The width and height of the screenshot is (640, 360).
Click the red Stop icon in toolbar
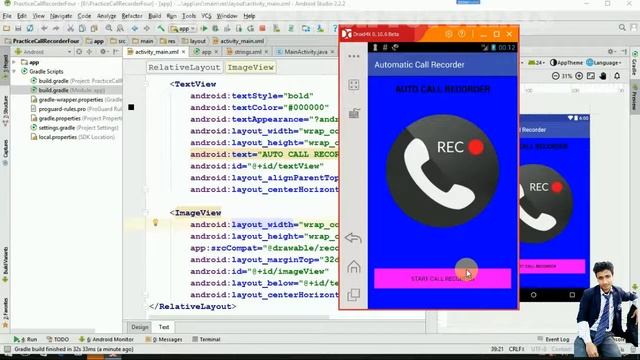262,28
